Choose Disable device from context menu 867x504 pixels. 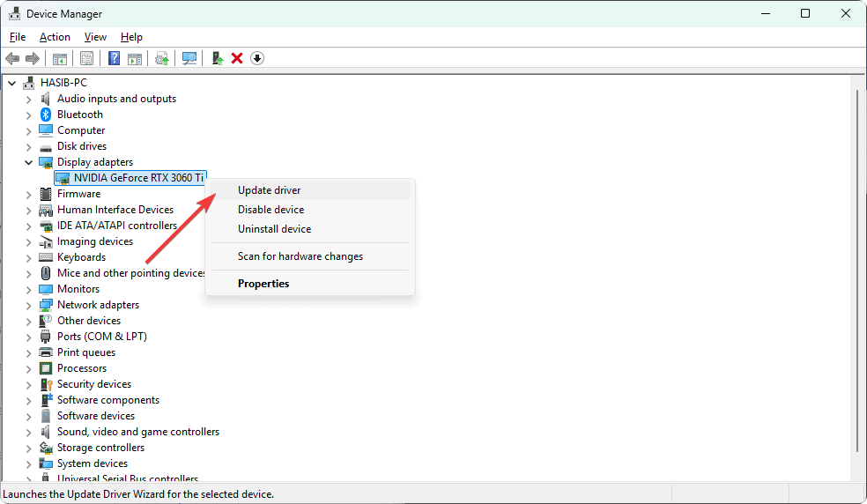[x=310, y=210]
